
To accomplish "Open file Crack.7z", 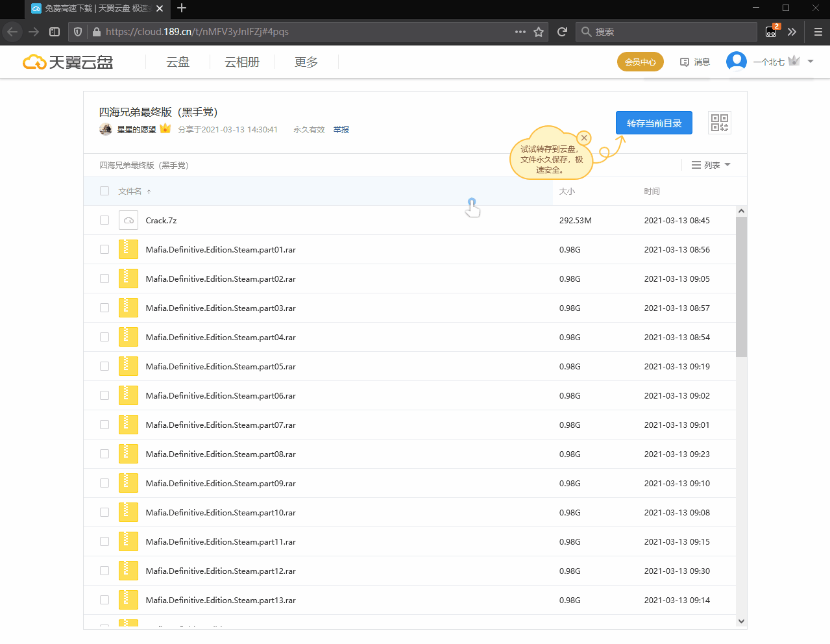I will coord(161,220).
